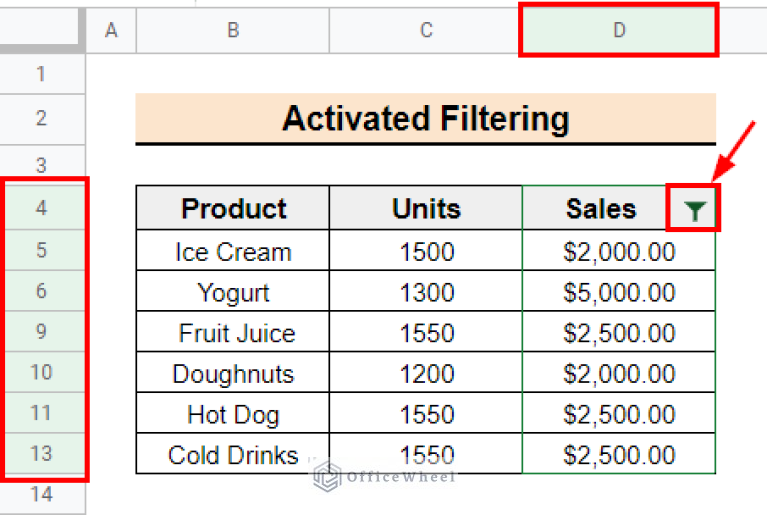Click the Activated Filtering title cell
767x515 pixels.
(426, 119)
